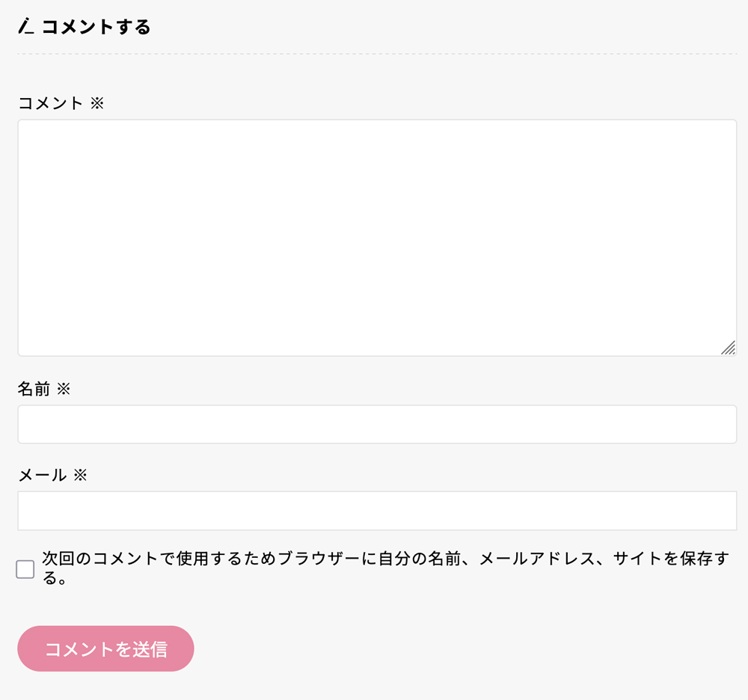The width and height of the screenshot is (748, 700).
Task: Enable the save name and email checkbox
Action: [25, 569]
